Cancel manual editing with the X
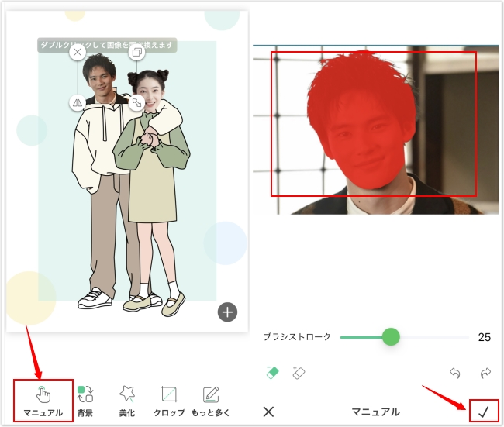The width and height of the screenshot is (504, 427). 268,412
